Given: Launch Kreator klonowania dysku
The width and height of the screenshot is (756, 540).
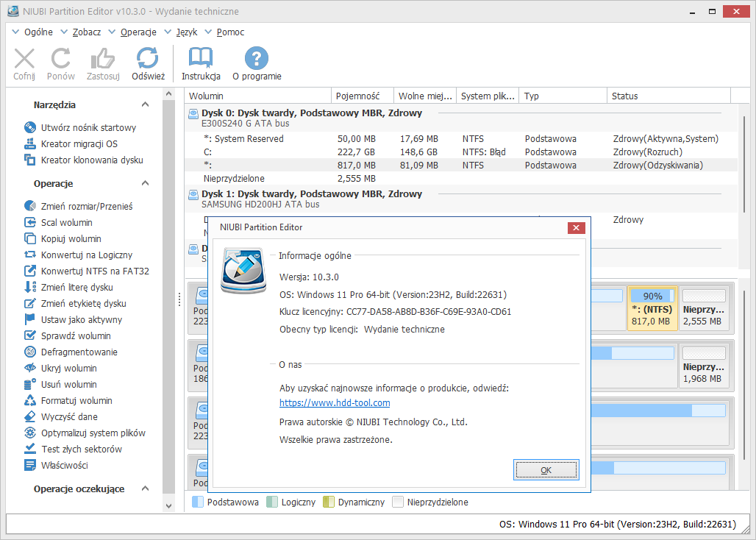Looking at the screenshot, I should (x=83, y=160).
